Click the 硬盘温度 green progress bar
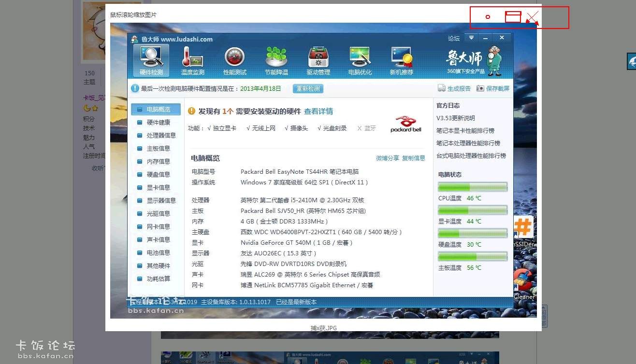Viewport: 636px width, 364px height. point(473,233)
